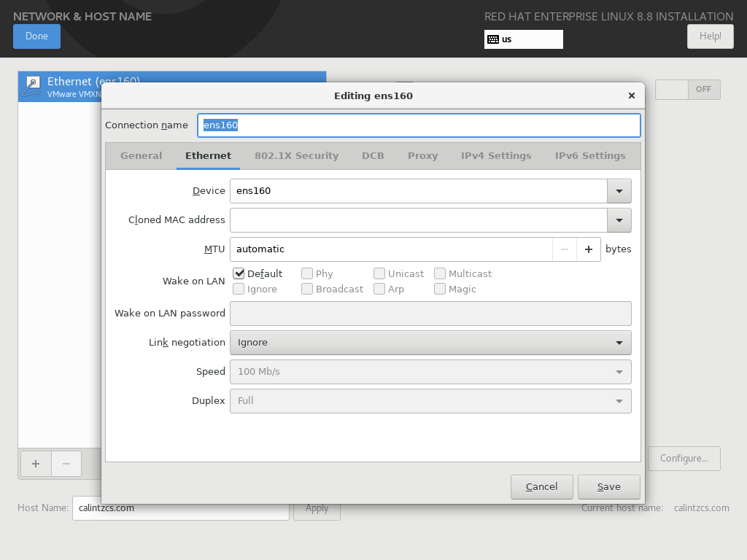Click the Device ens160 text field
This screenshot has width=747, height=560.
coord(419,191)
